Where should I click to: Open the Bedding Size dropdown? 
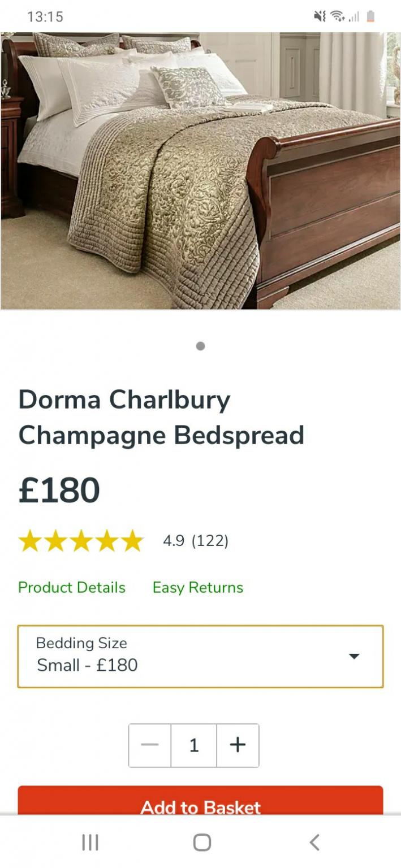click(x=200, y=656)
